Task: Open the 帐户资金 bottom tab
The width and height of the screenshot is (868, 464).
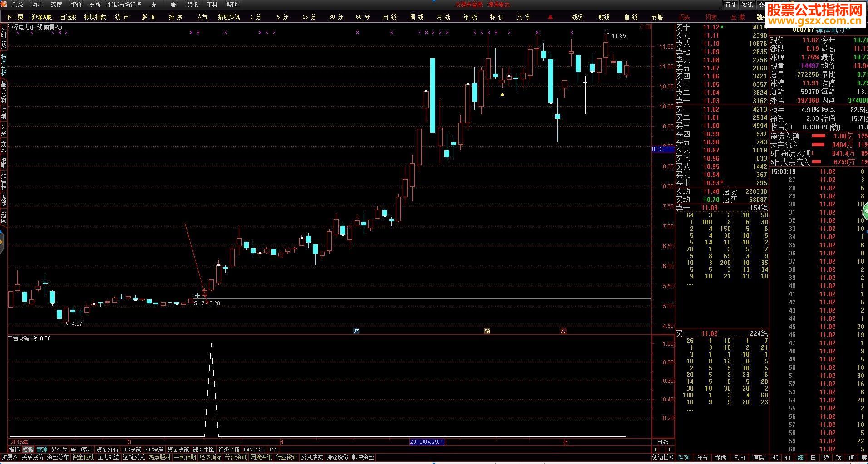Action: click(363, 457)
